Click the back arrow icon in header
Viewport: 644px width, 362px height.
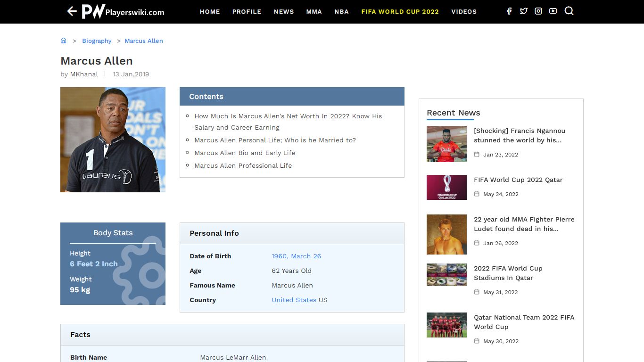click(x=72, y=11)
